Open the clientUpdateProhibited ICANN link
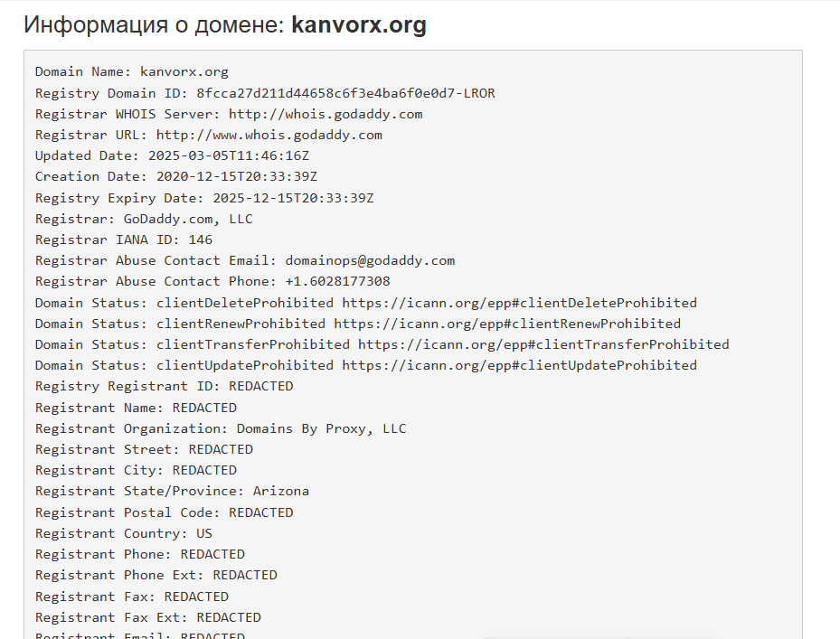The width and height of the screenshot is (840, 639). (x=519, y=365)
